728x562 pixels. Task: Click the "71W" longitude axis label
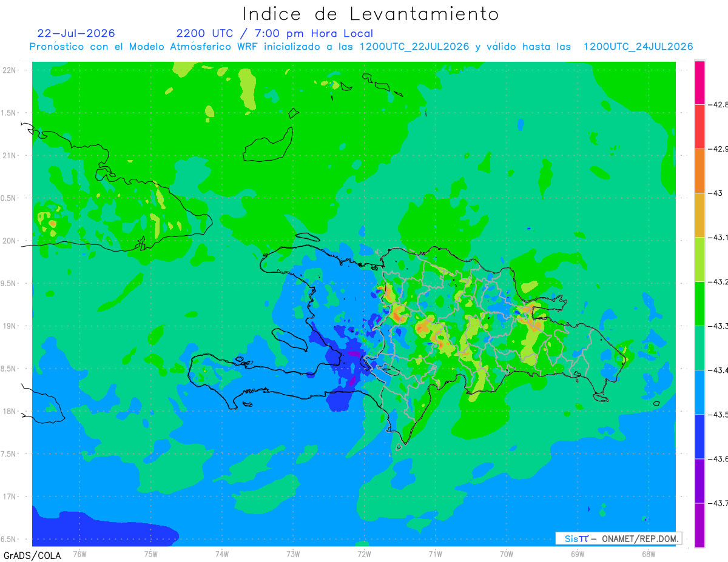(434, 554)
